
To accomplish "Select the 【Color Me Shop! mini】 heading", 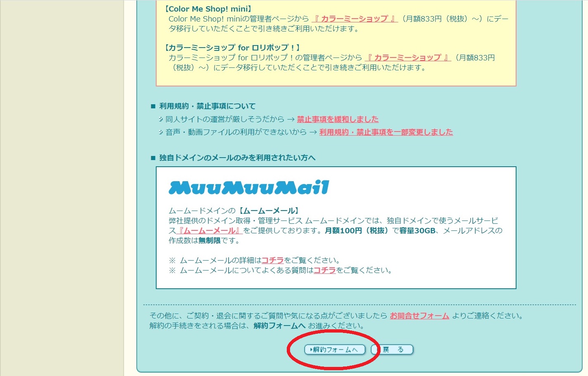I will 208,9.
